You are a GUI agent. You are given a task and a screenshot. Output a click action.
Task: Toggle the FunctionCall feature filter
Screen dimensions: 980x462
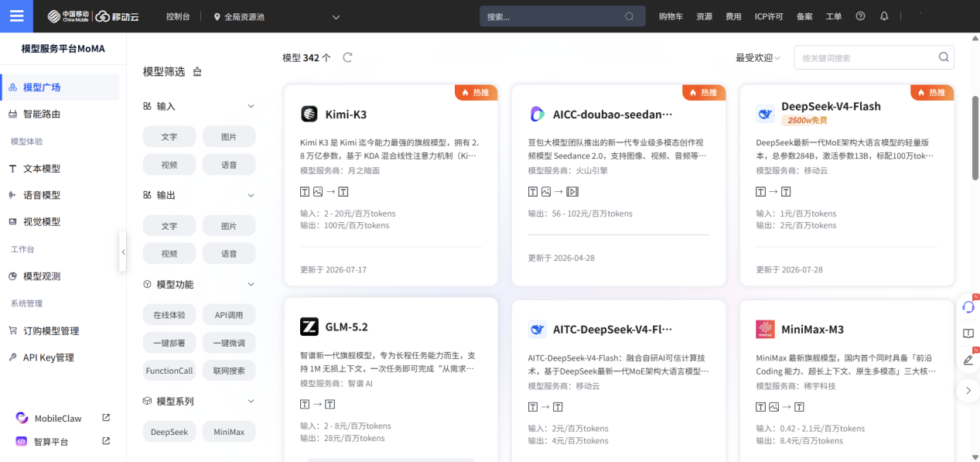[x=169, y=371]
